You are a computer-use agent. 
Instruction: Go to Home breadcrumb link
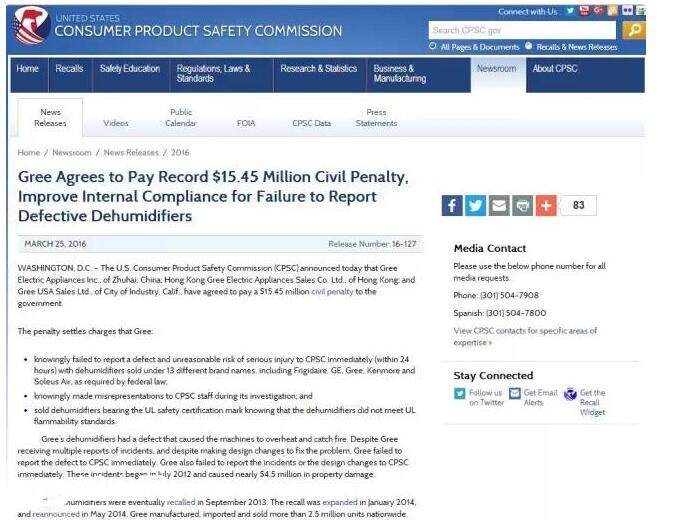click(x=29, y=153)
